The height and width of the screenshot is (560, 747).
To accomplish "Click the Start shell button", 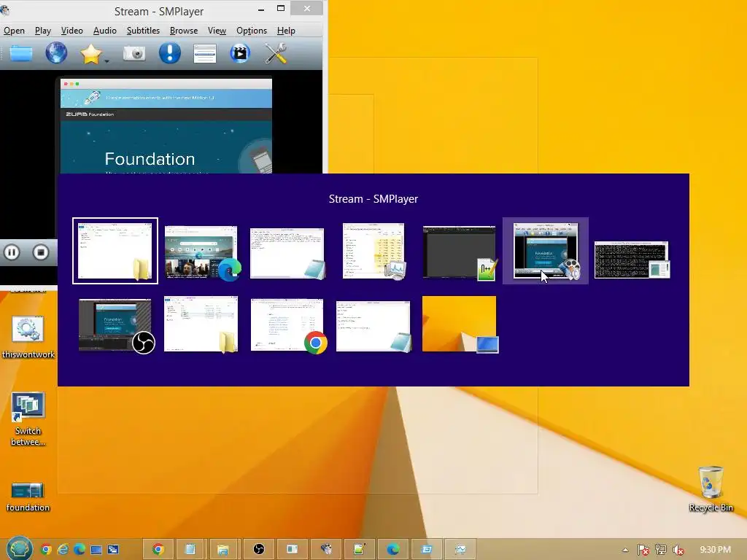I will [x=19, y=548].
